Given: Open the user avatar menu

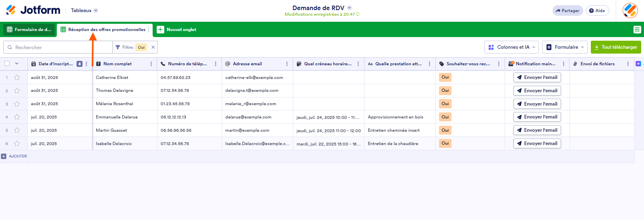Looking at the screenshot, I should (630, 10).
